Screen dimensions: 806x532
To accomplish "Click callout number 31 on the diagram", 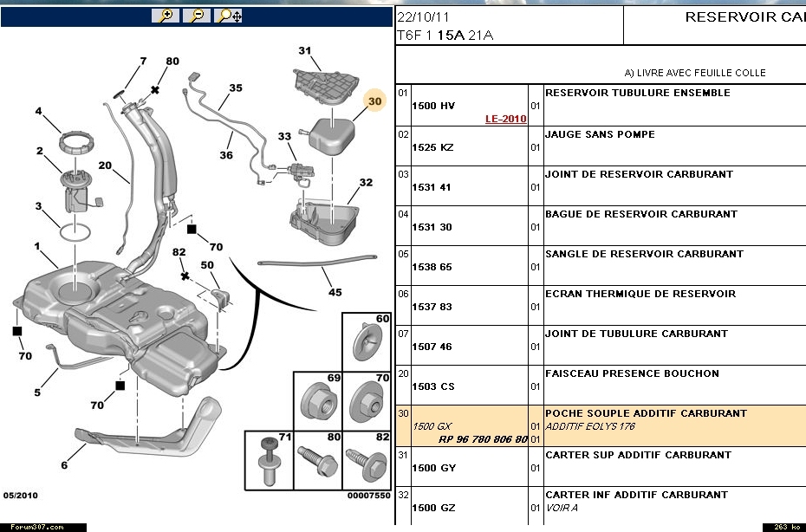I will [304, 51].
